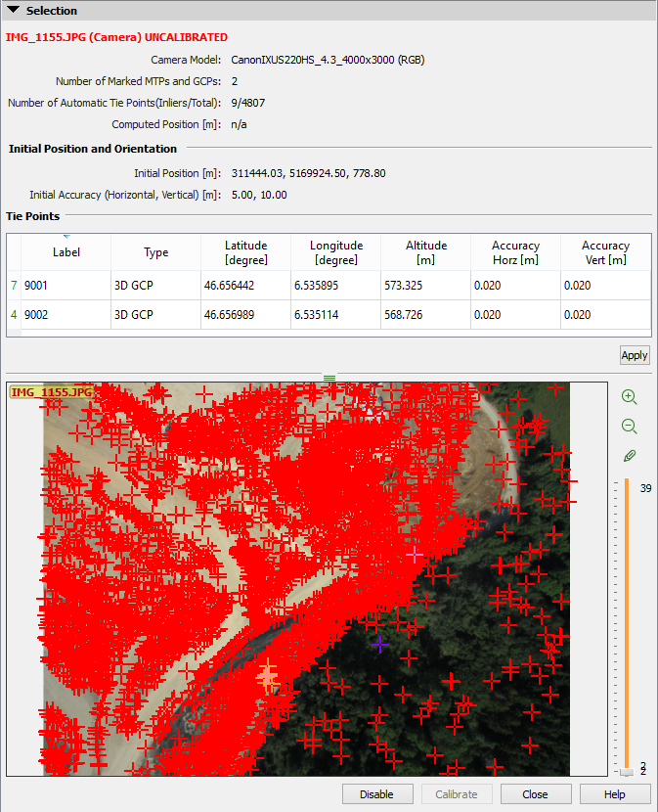Image resolution: width=658 pixels, height=812 pixels.
Task: Click the Help button
Action: [x=615, y=794]
